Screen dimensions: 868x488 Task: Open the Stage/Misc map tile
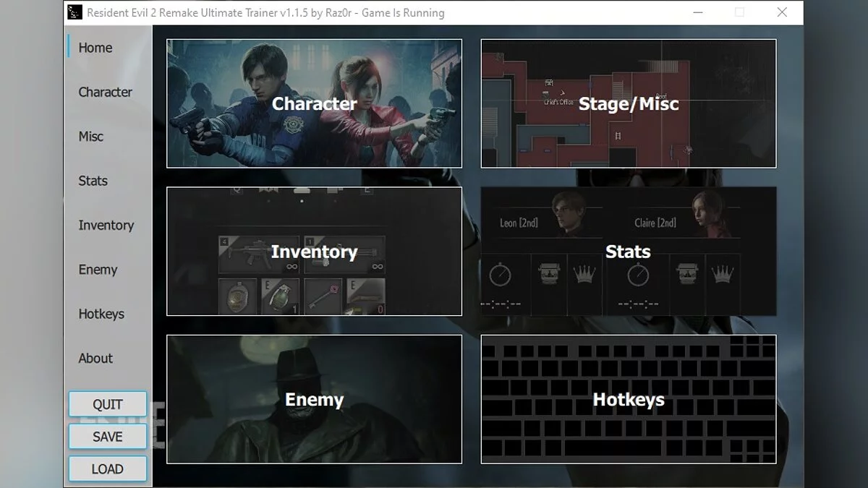[x=628, y=103]
